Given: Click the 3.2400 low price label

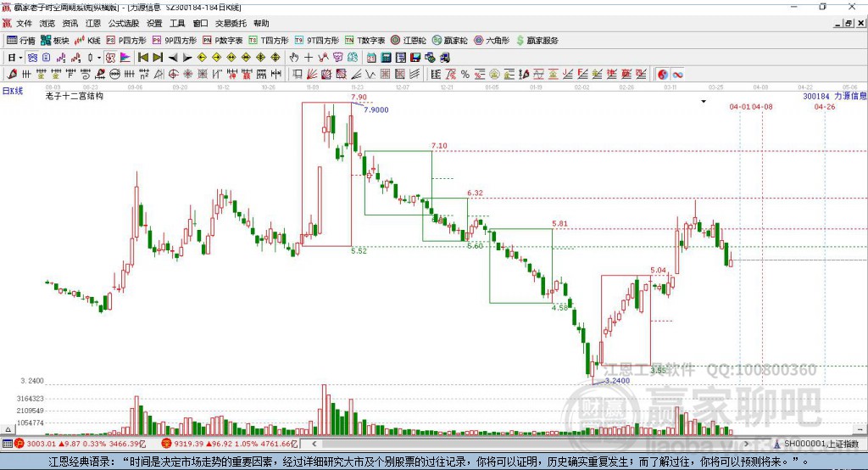Looking at the screenshot, I should coord(617,381).
